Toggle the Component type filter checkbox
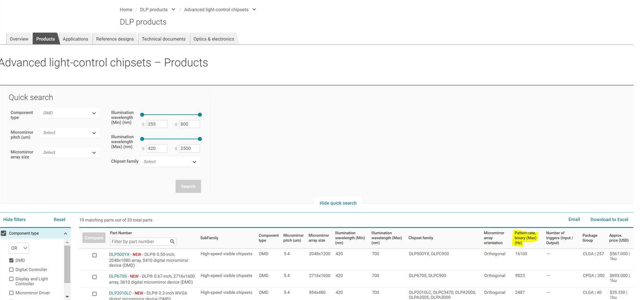 (x=4, y=233)
